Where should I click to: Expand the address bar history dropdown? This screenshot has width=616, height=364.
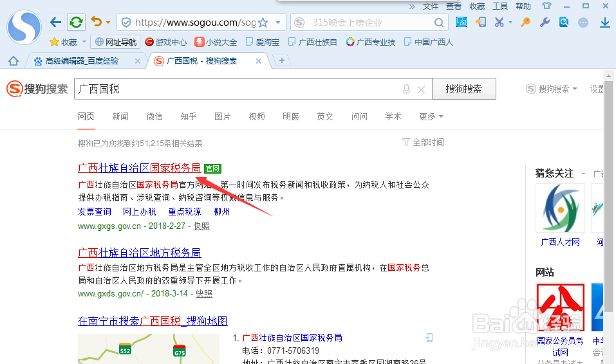coord(278,23)
